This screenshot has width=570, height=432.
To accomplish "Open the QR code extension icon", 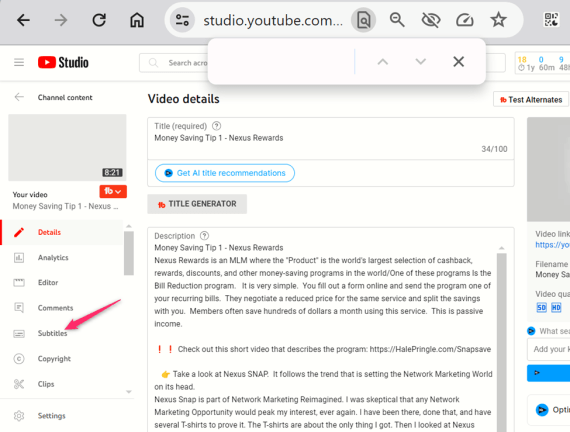I will [551, 20].
